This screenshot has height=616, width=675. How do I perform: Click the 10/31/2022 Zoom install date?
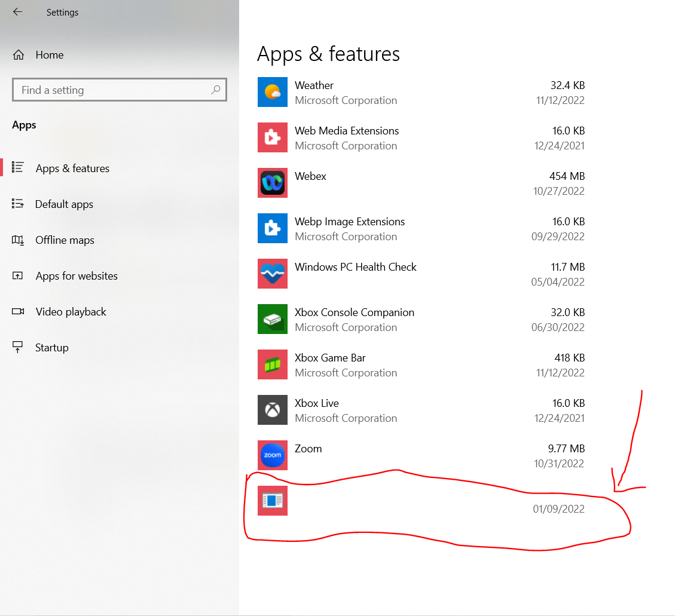tap(559, 463)
